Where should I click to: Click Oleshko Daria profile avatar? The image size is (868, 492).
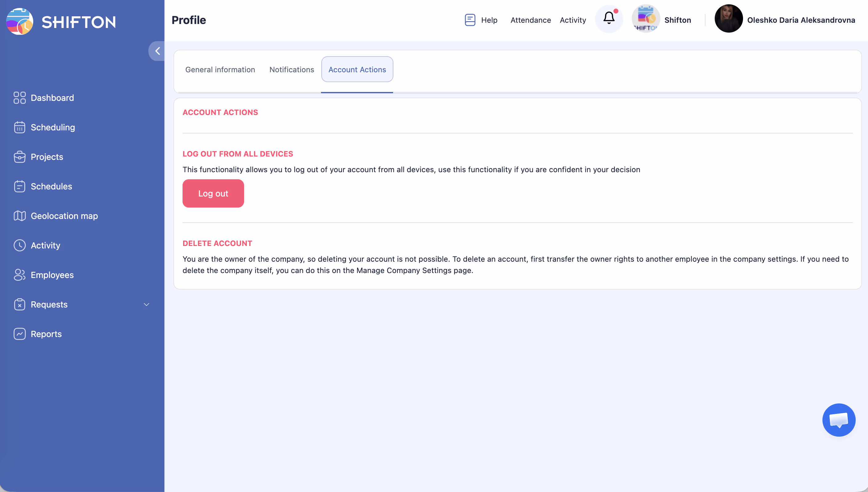728,19
